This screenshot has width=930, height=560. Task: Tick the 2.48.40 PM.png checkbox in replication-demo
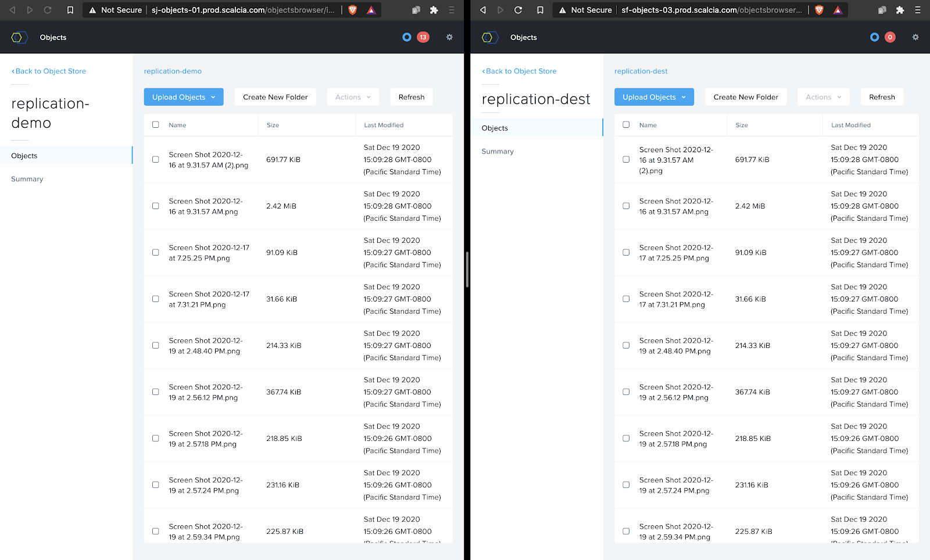click(155, 345)
